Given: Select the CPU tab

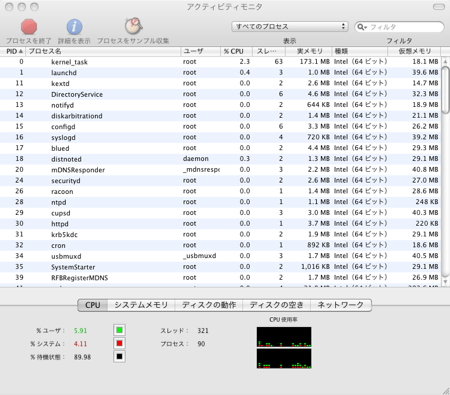Looking at the screenshot, I should (93, 305).
